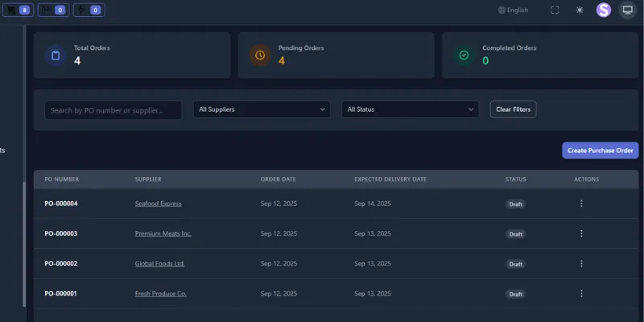Toggle the light/dark theme sun icon
Image resolution: width=644 pixels, height=322 pixels.
coord(580,10)
